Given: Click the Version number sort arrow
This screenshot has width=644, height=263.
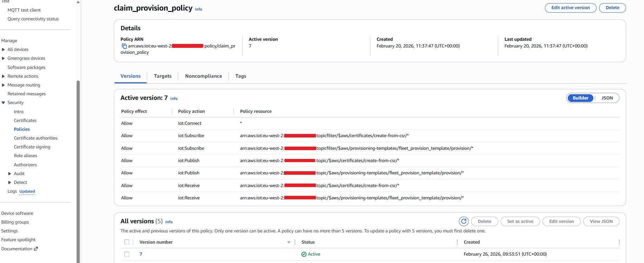Looking at the screenshot, I should click(x=289, y=242).
